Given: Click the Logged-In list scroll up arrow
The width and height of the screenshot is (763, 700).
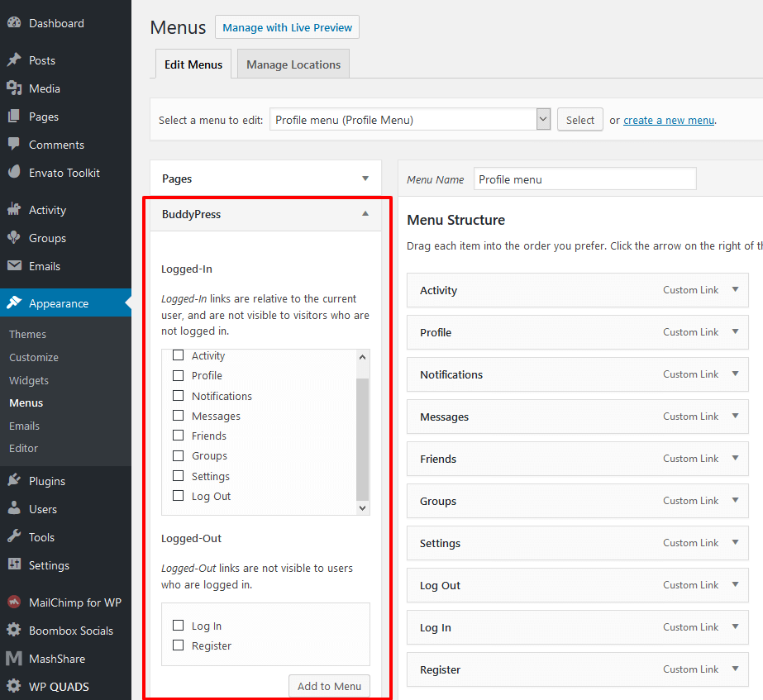Looking at the screenshot, I should click(x=363, y=356).
